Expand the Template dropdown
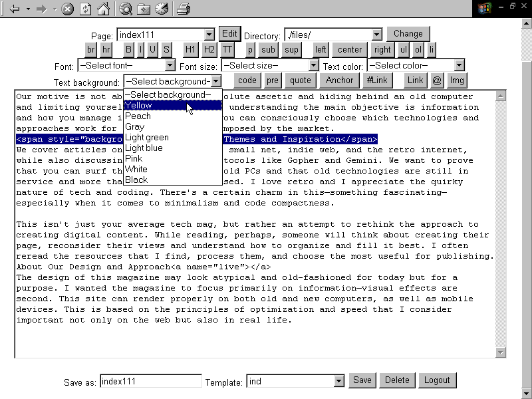This screenshot has width=532, height=399. click(x=338, y=381)
